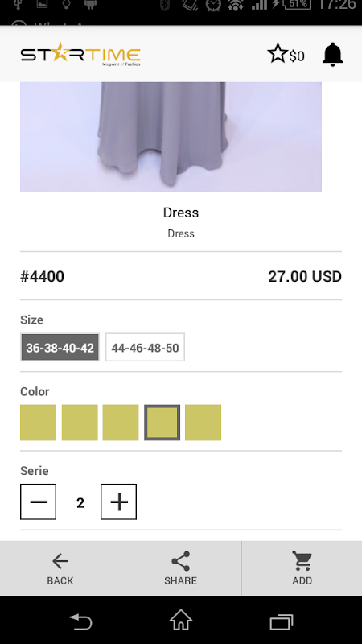Choose the fifth color swatch
The height and width of the screenshot is (644, 362).
pos(204,423)
